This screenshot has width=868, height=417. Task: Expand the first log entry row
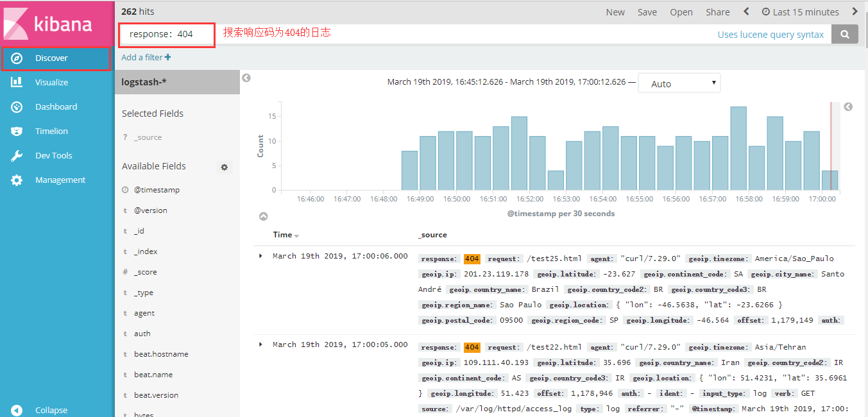point(260,256)
